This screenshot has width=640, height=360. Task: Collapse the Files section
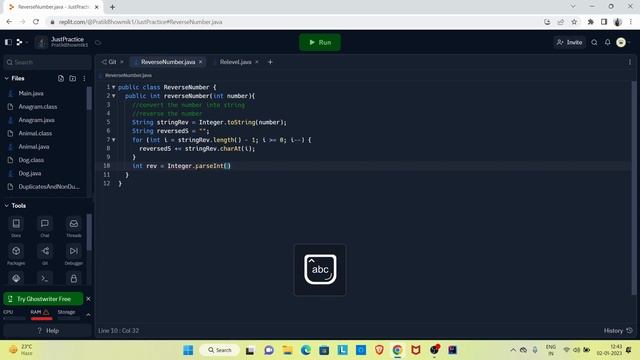(7, 78)
